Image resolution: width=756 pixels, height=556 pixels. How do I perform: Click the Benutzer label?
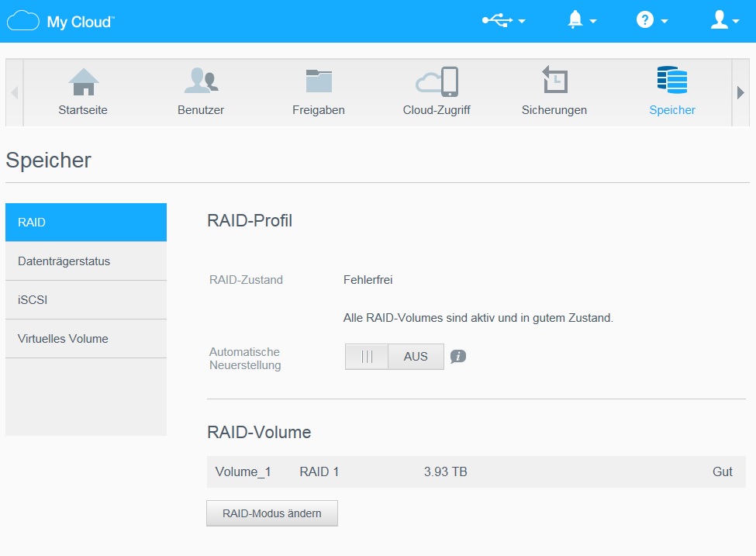coord(201,110)
